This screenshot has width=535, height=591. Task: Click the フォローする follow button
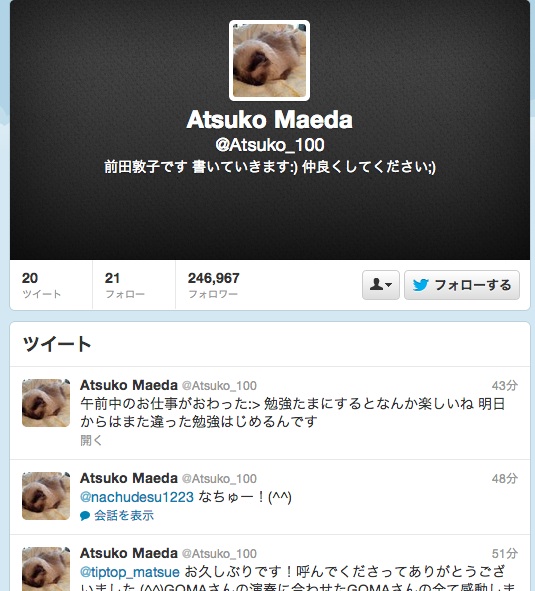tap(462, 285)
